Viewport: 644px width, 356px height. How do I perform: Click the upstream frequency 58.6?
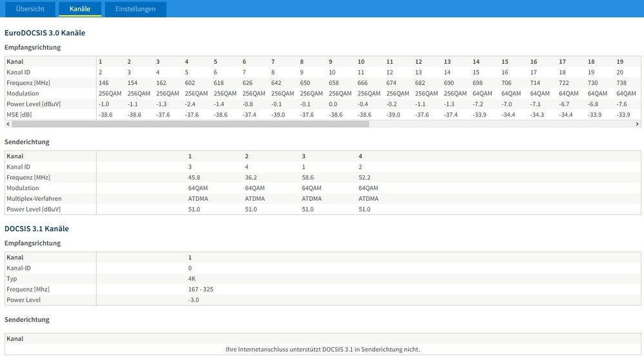pyautogui.click(x=307, y=178)
